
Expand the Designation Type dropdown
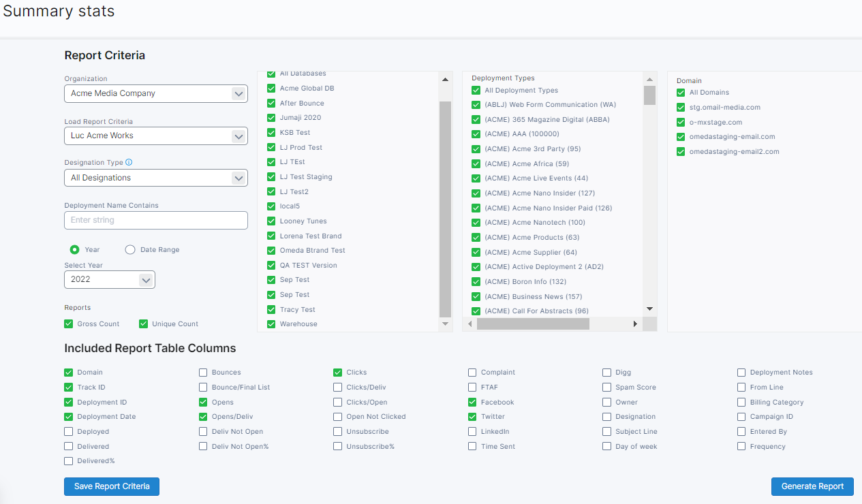(x=156, y=178)
